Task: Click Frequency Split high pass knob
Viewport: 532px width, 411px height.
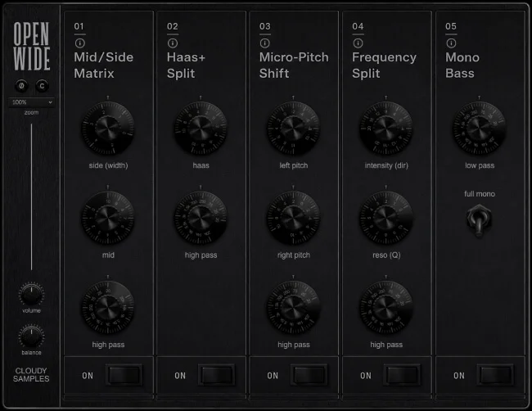Action: click(x=385, y=308)
